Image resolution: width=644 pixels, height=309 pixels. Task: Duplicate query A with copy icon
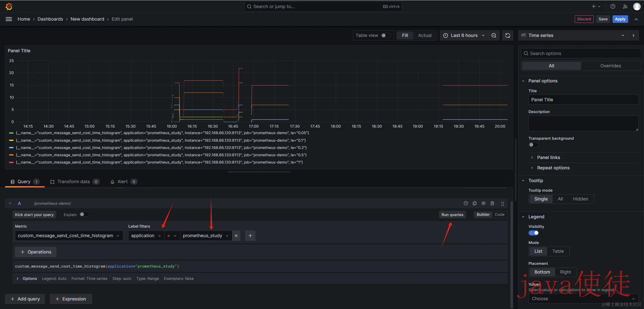[475, 203]
